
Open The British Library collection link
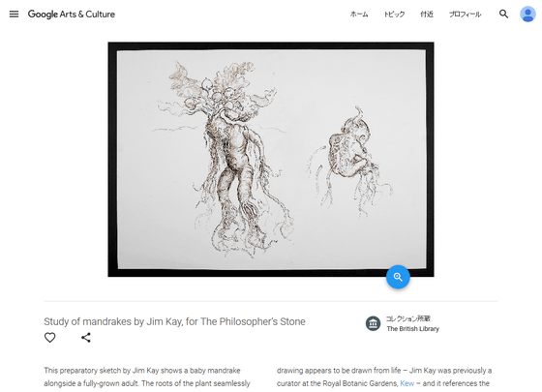[x=412, y=329]
